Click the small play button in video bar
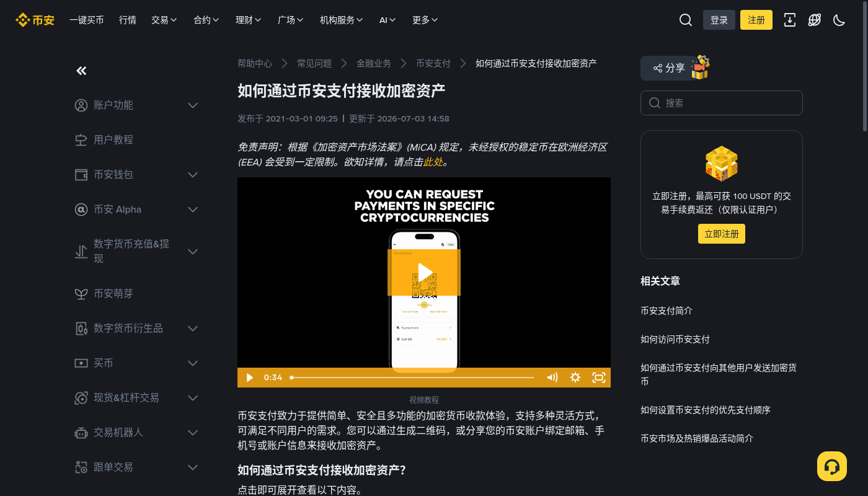The image size is (868, 496). (249, 378)
